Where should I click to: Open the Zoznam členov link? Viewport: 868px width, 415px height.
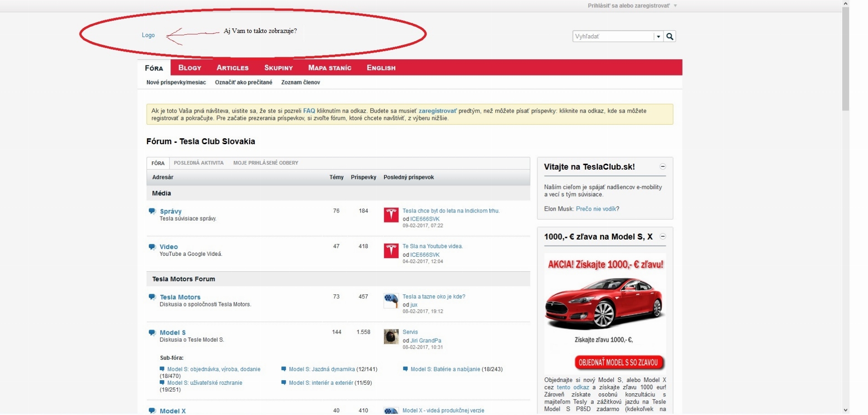(300, 82)
